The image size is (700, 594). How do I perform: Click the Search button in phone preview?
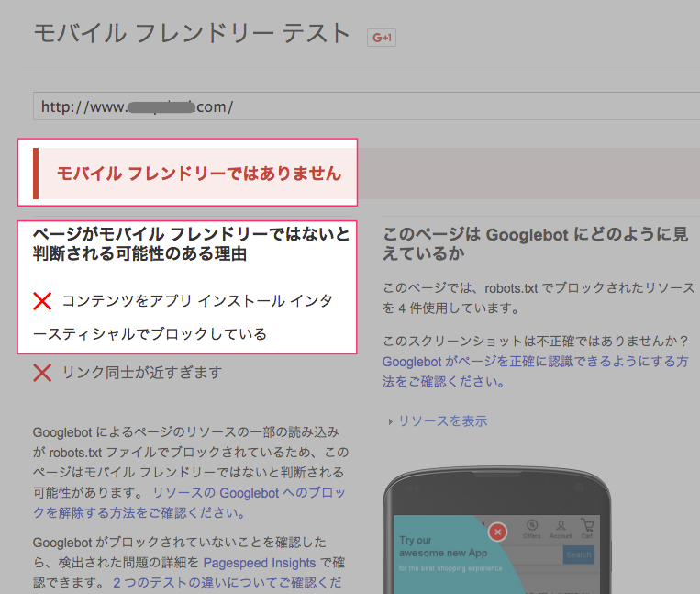(579, 555)
